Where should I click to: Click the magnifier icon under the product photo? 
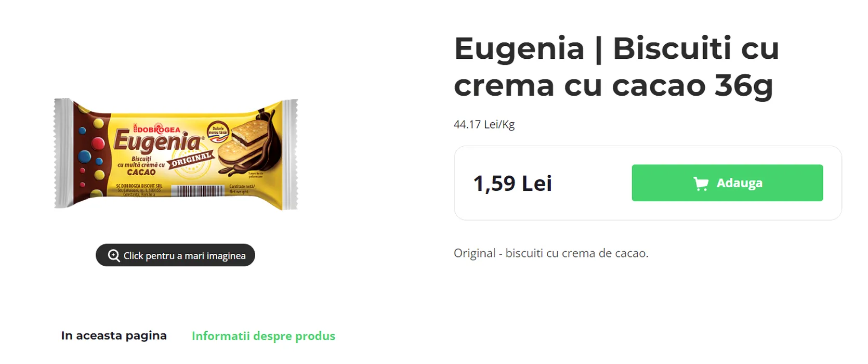[114, 255]
